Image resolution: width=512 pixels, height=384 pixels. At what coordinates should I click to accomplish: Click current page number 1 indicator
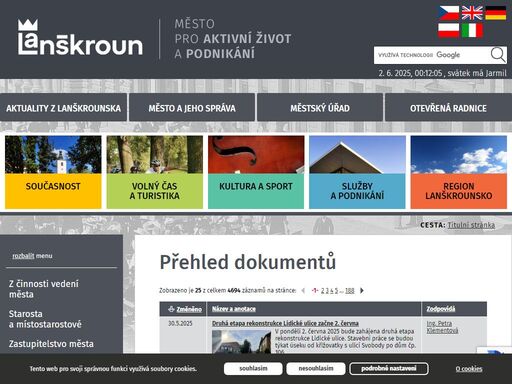coord(315,291)
